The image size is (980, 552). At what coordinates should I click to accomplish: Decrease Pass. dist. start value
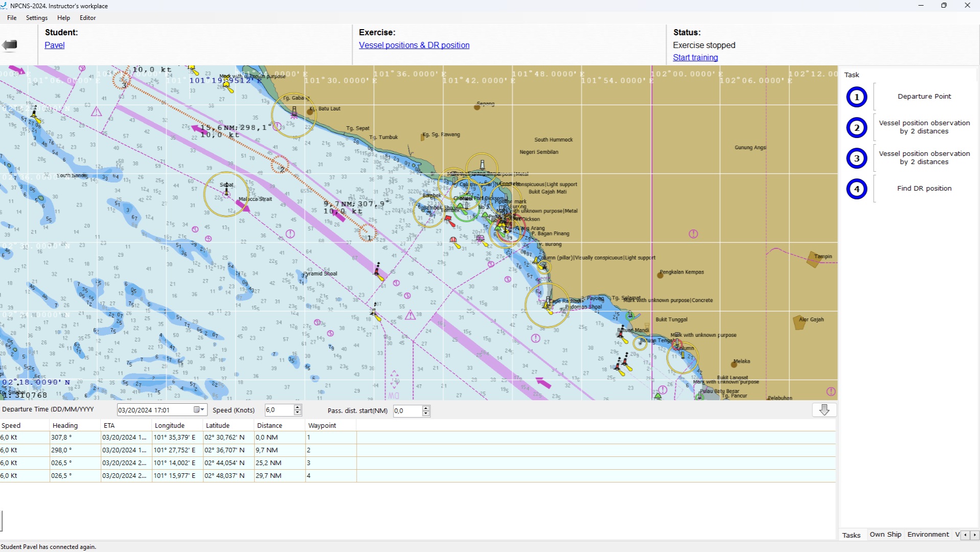coord(426,413)
